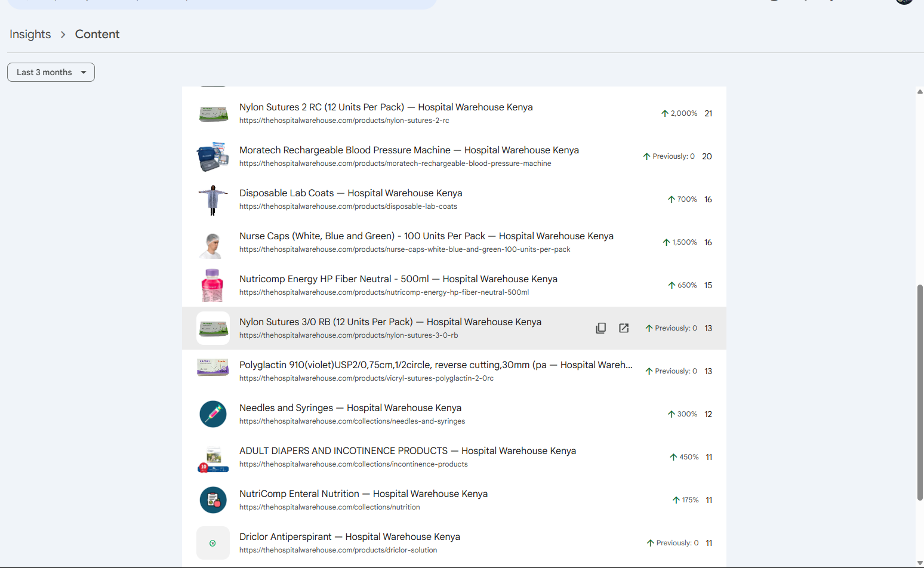
Task: Select ADULT DIAPERS AND INCOTINENCE PRODUCTS title
Action: pyautogui.click(x=408, y=451)
